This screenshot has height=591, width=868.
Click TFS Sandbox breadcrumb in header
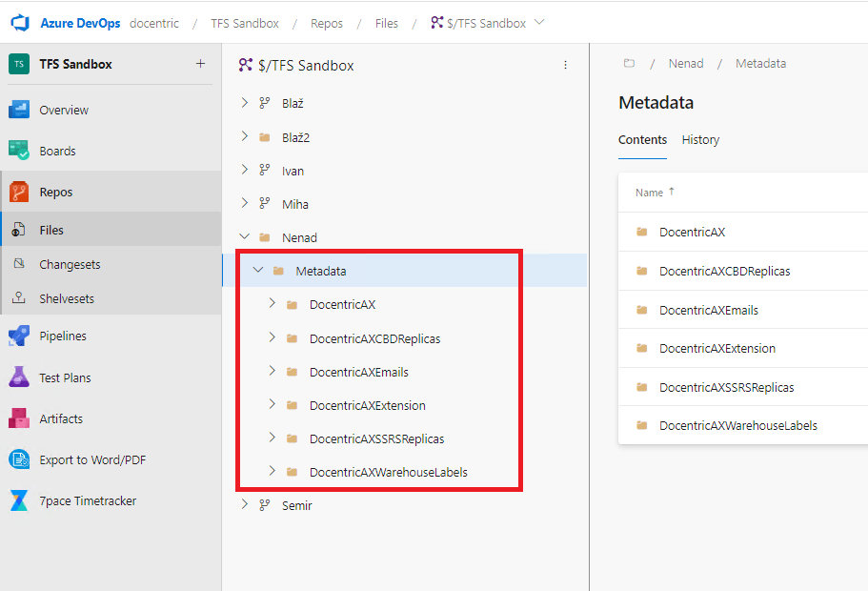(245, 23)
